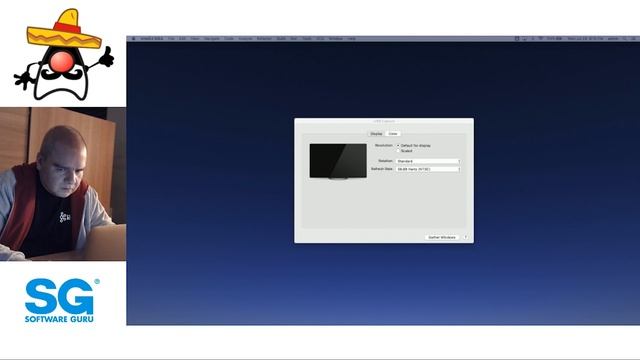This screenshot has height=360, width=640.
Task: Switch to the Display tab
Action: (x=376, y=134)
